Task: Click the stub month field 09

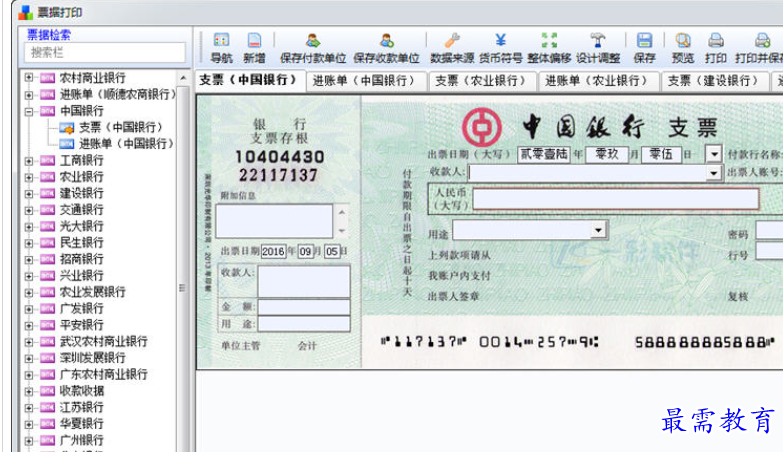Action: [x=306, y=251]
